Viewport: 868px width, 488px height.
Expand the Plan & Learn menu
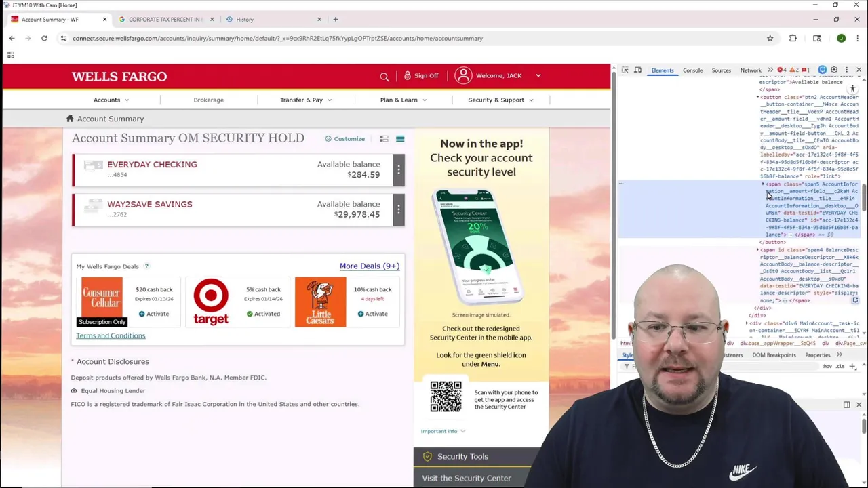tap(403, 100)
